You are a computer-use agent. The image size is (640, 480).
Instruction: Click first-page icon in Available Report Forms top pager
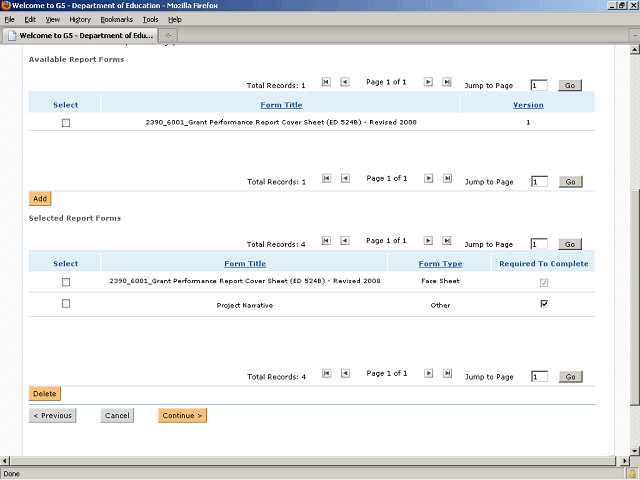(x=326, y=83)
